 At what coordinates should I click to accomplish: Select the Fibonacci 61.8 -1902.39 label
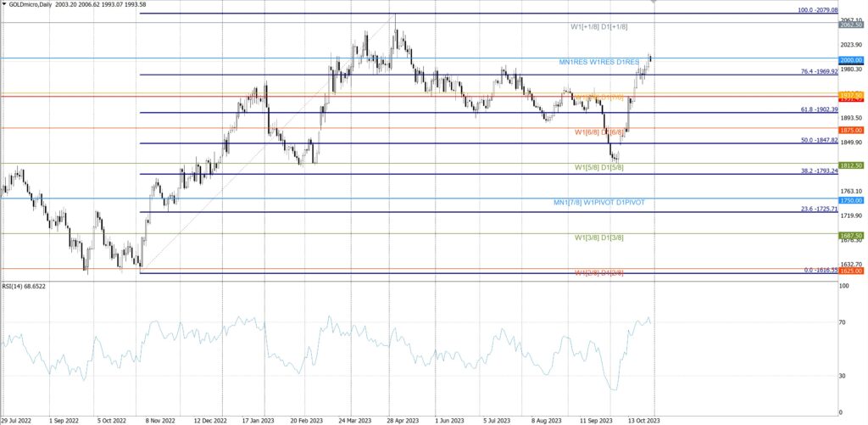808,109
